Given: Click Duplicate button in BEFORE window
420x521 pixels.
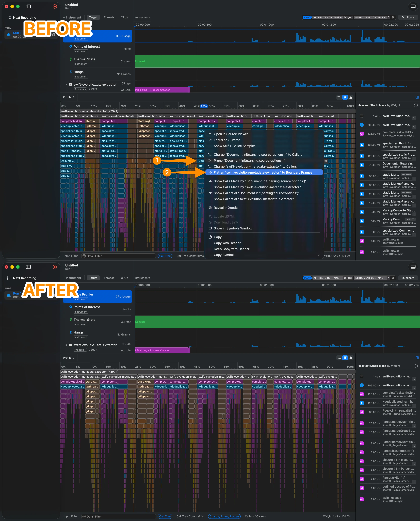Looking at the screenshot, I should [408, 17].
